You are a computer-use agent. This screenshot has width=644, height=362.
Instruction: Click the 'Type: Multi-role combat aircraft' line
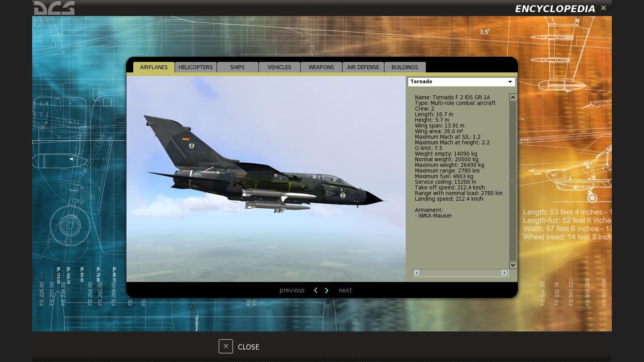(x=455, y=103)
